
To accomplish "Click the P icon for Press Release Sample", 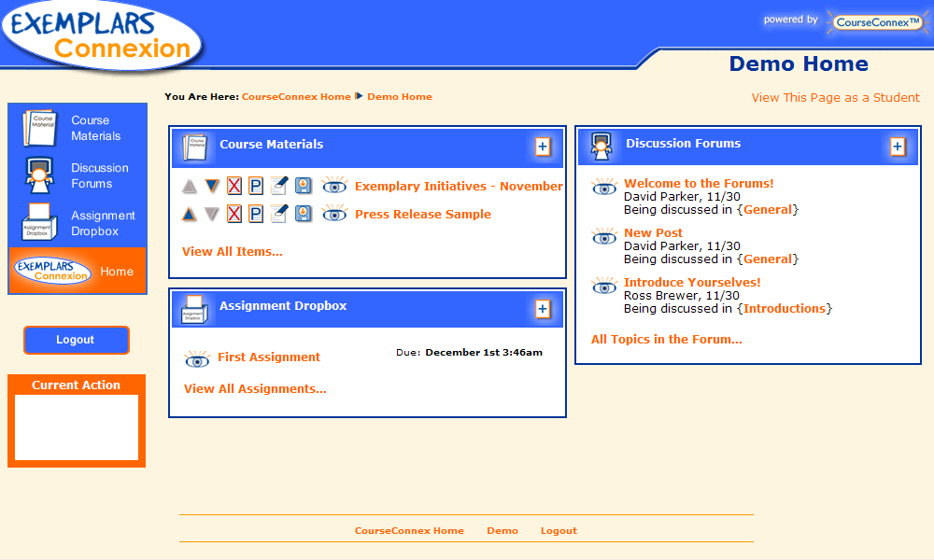I will tap(255, 215).
